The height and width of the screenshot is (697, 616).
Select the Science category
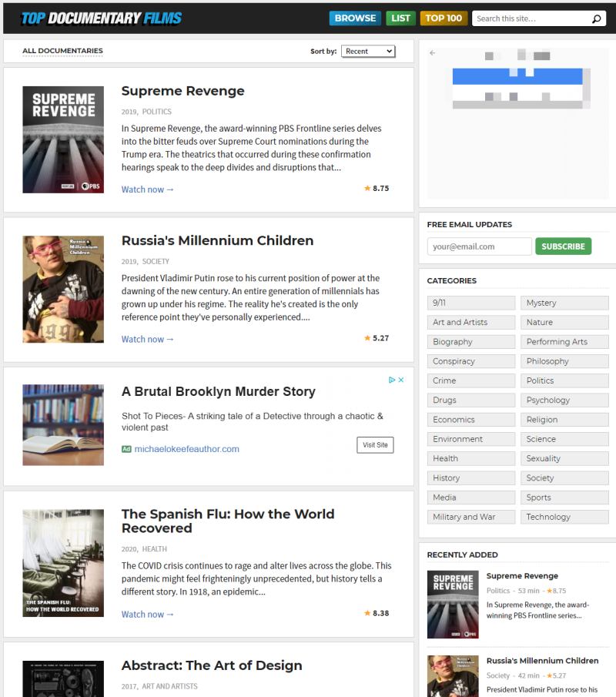pyautogui.click(x=564, y=439)
